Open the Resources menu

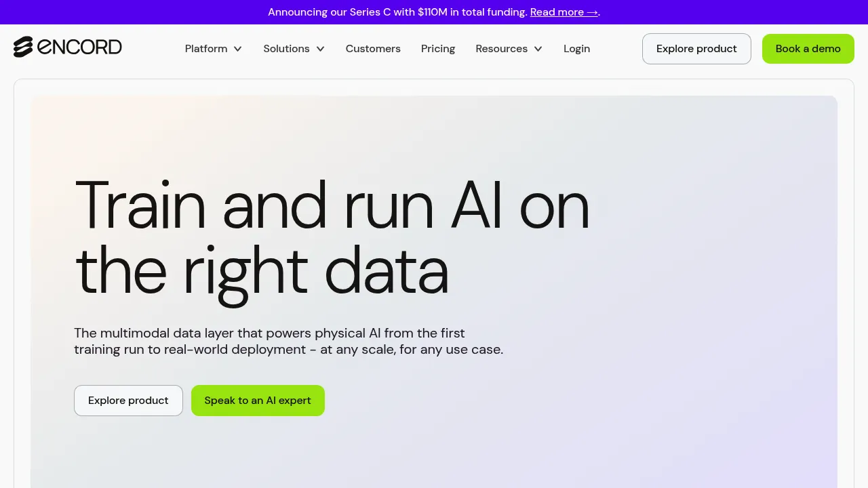click(501, 49)
